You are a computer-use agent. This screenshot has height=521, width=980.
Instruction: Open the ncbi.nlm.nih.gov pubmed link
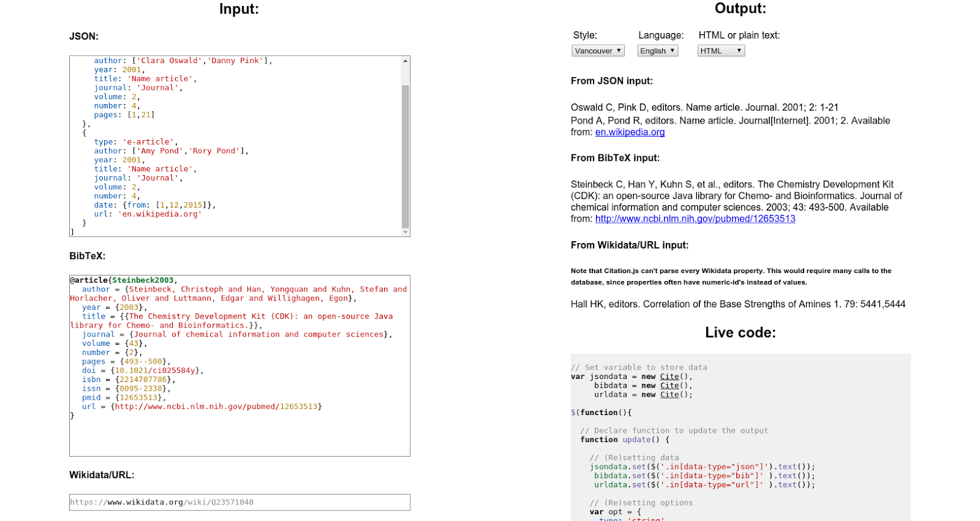[695, 219]
